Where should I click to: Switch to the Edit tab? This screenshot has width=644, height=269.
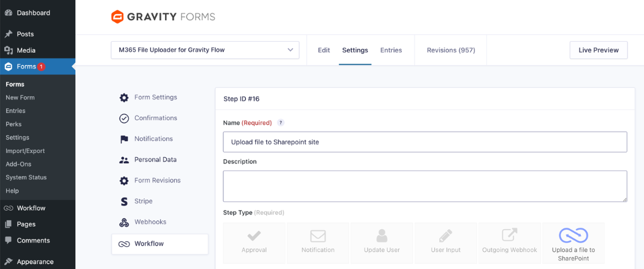coord(324,50)
